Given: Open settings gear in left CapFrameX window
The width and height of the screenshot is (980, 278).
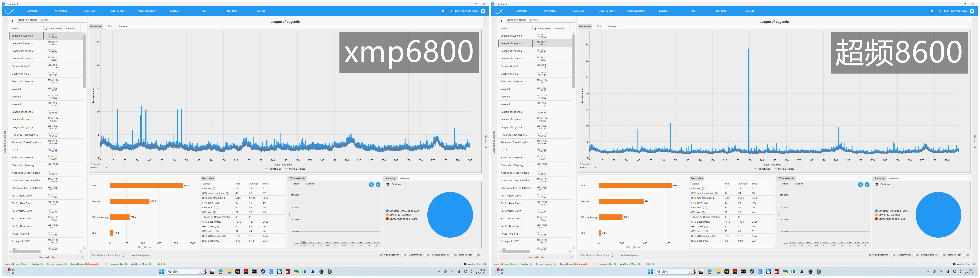Looking at the screenshot, I should pyautogui.click(x=483, y=11).
